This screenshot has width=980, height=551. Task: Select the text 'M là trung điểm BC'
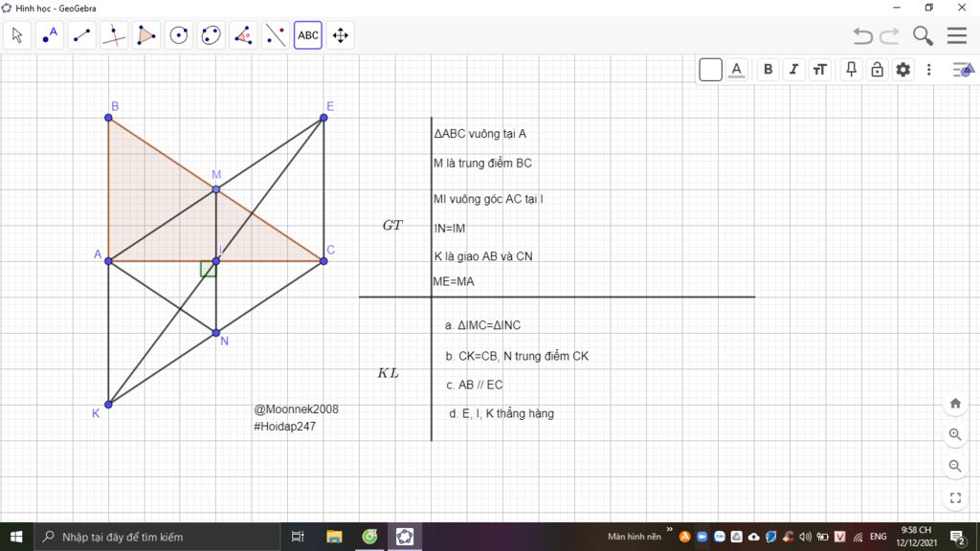[x=482, y=163]
